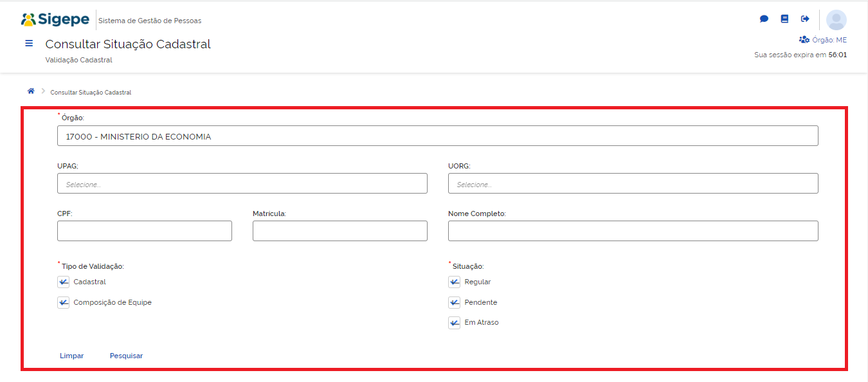The width and height of the screenshot is (868, 382).
Task: Toggle Composição de Equipe checkbox
Action: click(x=63, y=303)
